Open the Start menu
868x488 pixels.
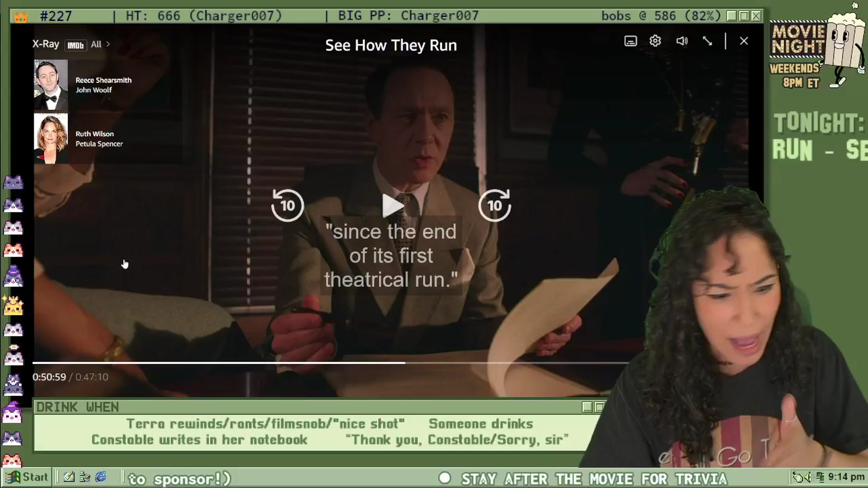point(26,477)
